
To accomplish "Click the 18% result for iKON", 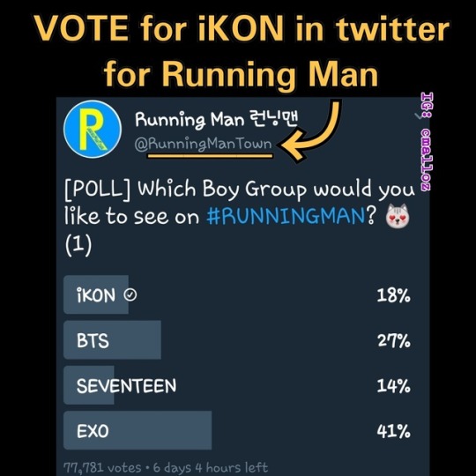I will pos(393,295).
